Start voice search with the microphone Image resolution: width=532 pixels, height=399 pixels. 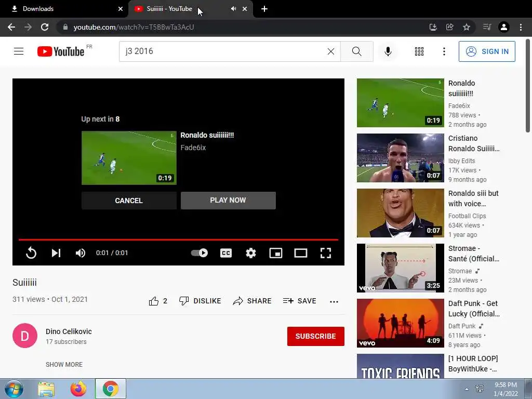coord(388,51)
